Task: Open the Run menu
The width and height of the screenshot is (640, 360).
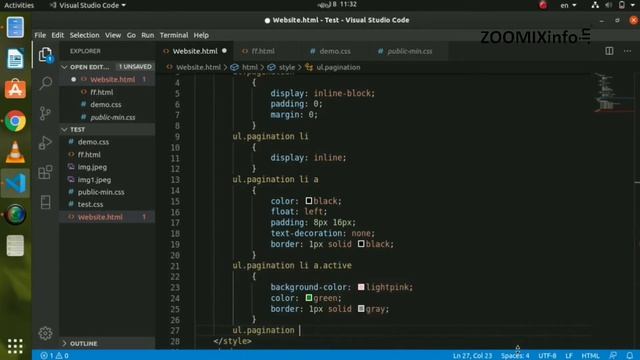Action: point(148,35)
